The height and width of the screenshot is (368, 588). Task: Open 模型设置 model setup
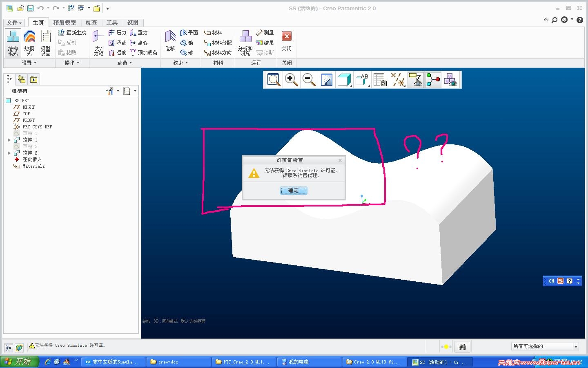click(x=45, y=43)
